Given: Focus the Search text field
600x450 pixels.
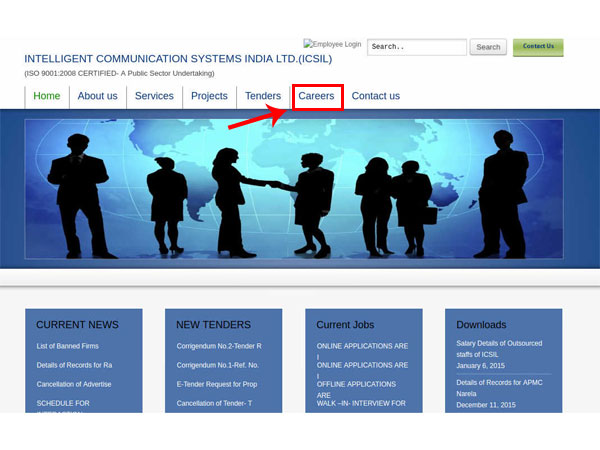Looking at the screenshot, I should (417, 47).
